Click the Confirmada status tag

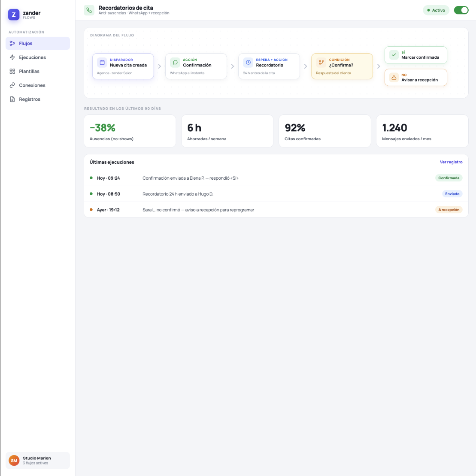(449, 178)
